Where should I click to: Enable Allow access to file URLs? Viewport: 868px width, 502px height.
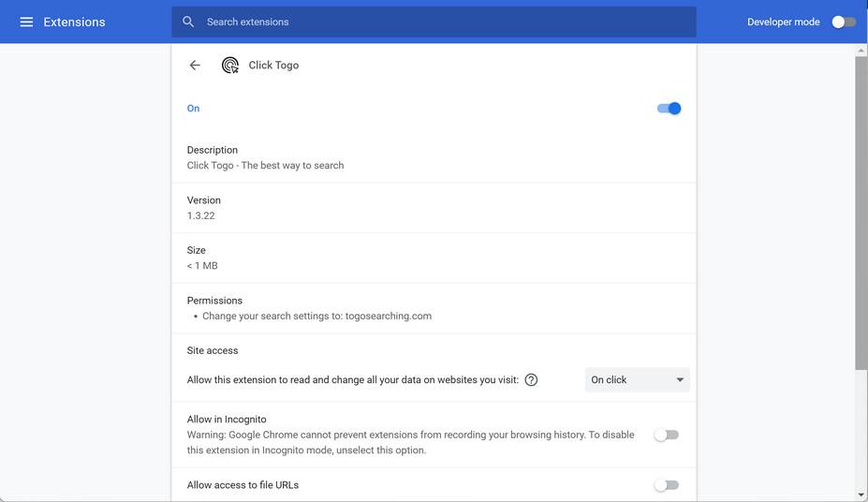(x=666, y=485)
